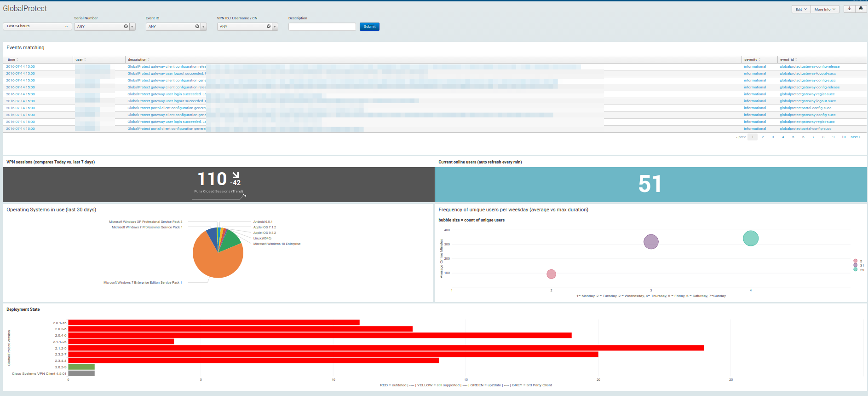Image resolution: width=868 pixels, height=396 pixels.
Task: Go to results page 8
Action: (823, 137)
